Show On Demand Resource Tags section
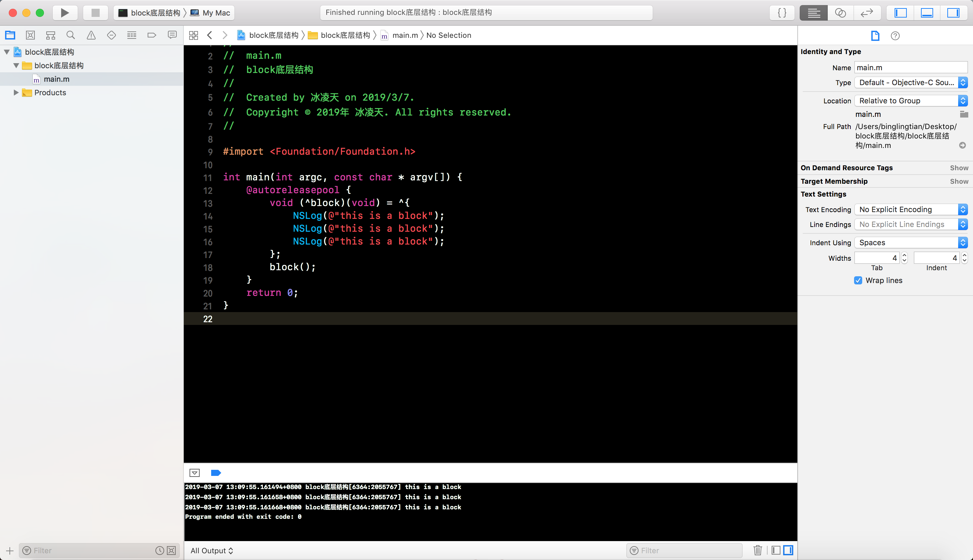 959,168
